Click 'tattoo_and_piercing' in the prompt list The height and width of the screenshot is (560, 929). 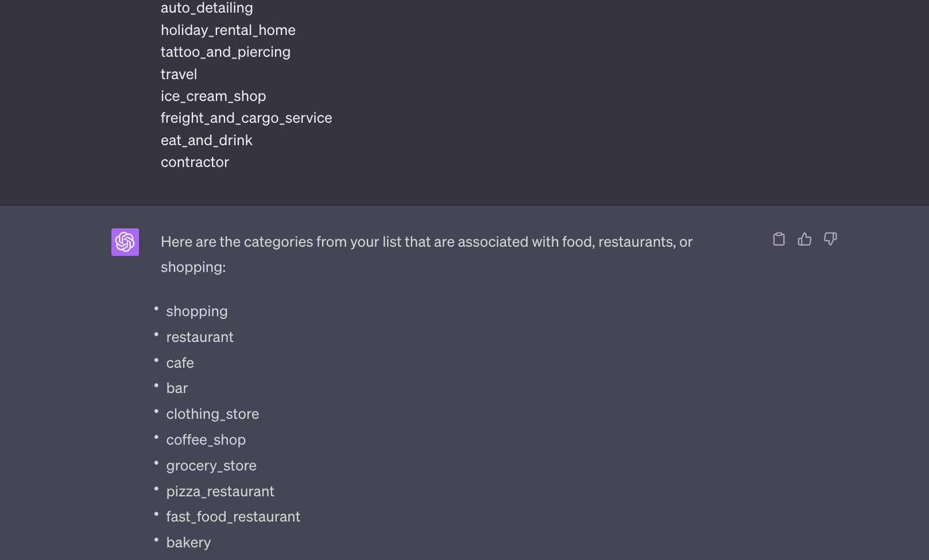pyautogui.click(x=226, y=52)
